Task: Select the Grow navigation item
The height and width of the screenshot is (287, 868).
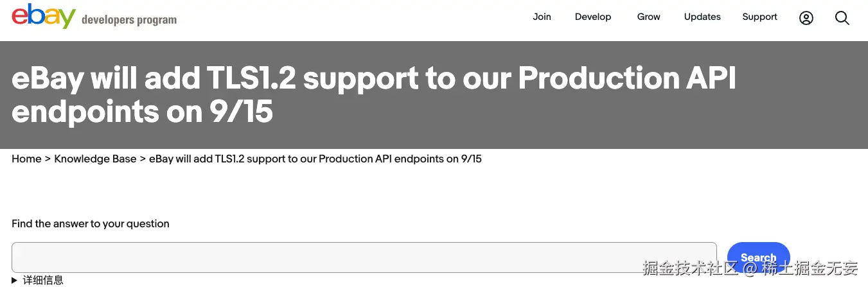Action: tap(648, 17)
